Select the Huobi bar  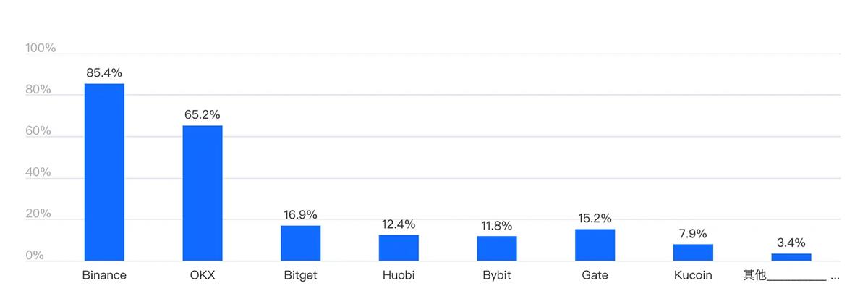[399, 248]
